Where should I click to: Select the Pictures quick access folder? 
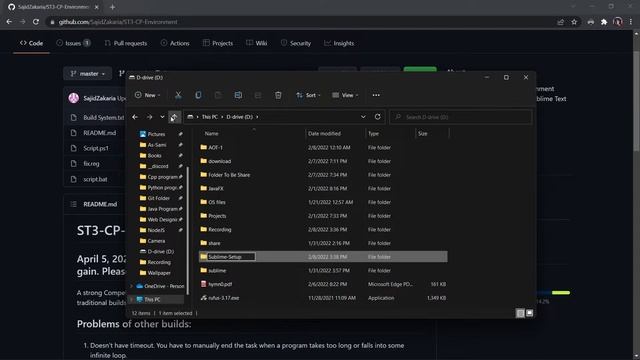click(x=157, y=134)
